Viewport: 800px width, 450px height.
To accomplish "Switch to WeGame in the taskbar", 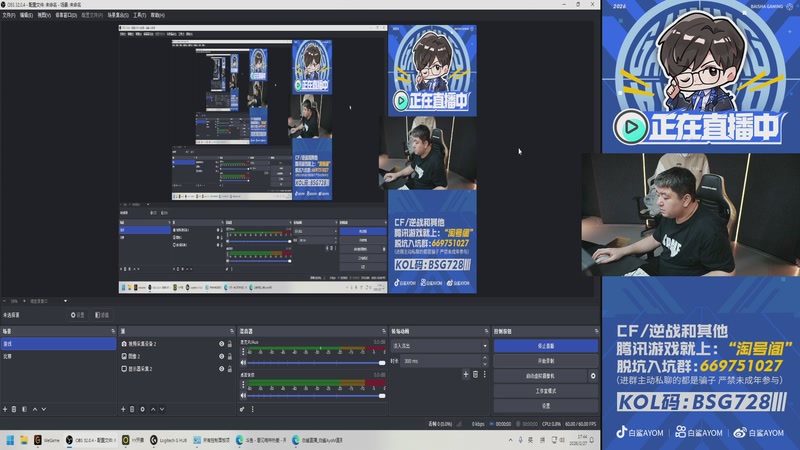I will point(47,440).
